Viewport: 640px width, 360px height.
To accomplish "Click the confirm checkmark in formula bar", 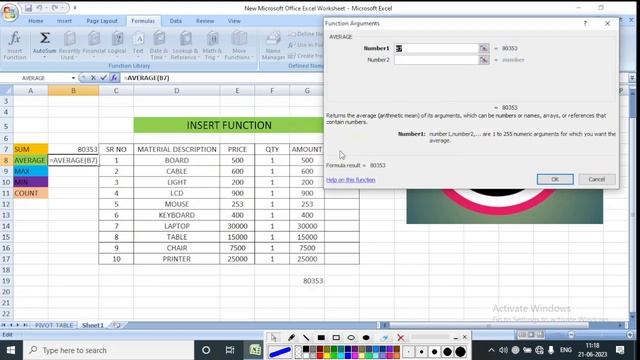I will [104, 78].
